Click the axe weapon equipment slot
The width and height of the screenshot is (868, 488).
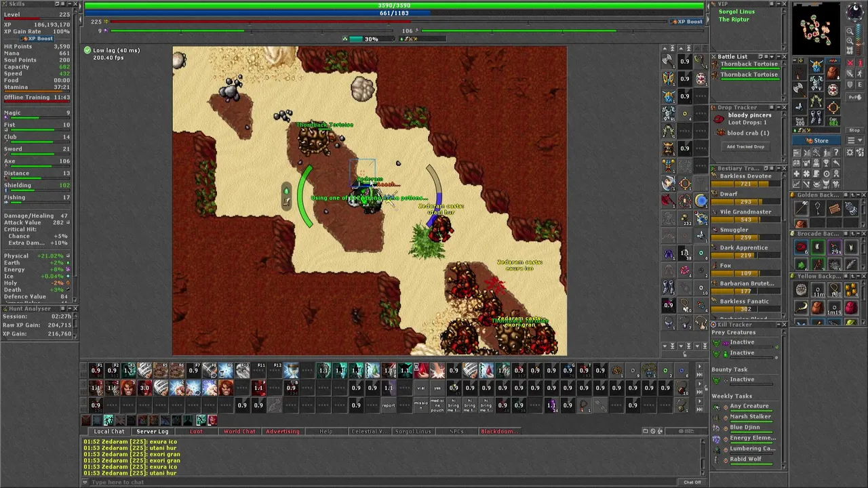click(800, 89)
